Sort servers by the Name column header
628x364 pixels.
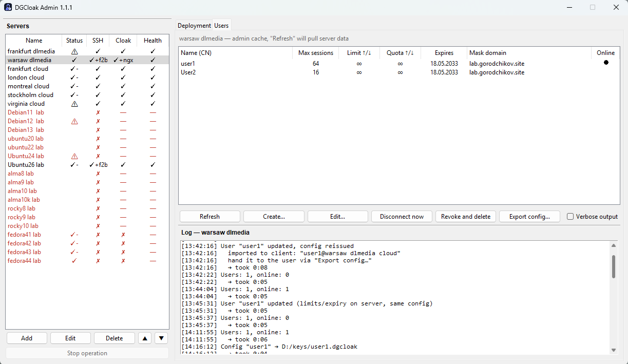[x=34, y=41]
